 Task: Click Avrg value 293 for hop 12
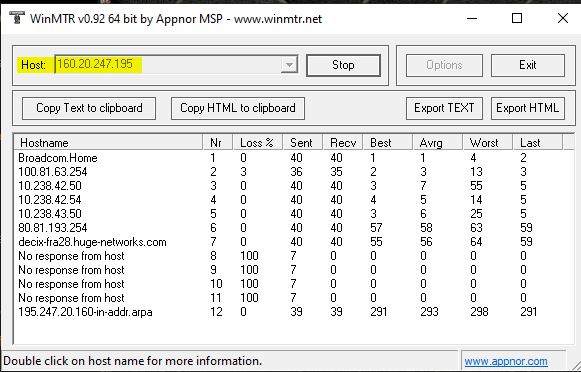[429, 312]
